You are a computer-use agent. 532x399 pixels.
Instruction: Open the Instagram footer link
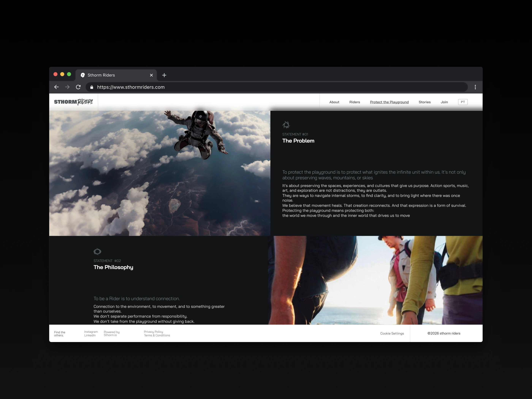(x=91, y=332)
